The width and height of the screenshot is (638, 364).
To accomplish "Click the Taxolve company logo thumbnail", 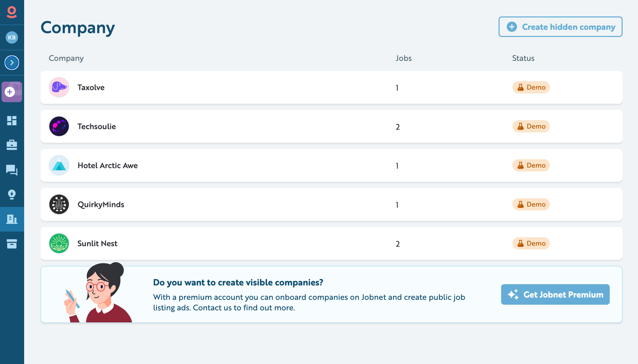I will click(59, 87).
